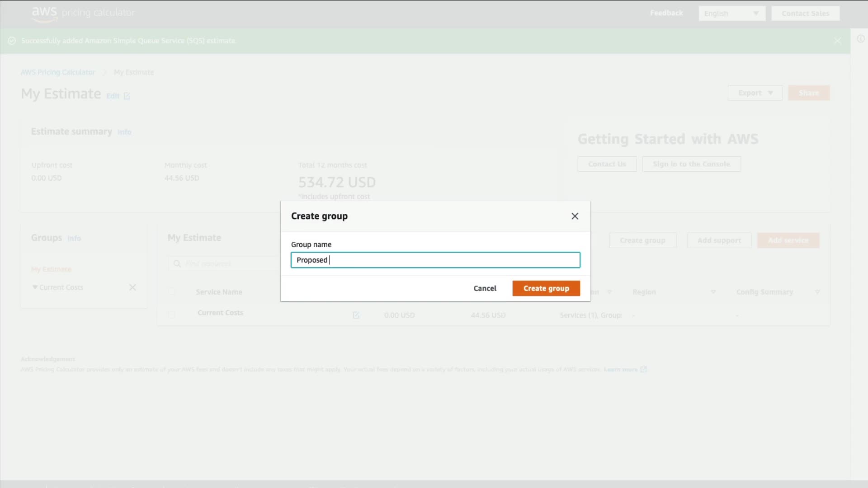Sort by the Region column arrow
Screen dimensions: 868x488
tap(713, 292)
